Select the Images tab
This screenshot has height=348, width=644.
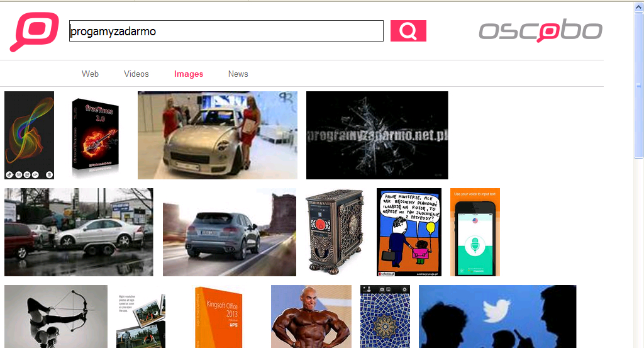point(189,74)
